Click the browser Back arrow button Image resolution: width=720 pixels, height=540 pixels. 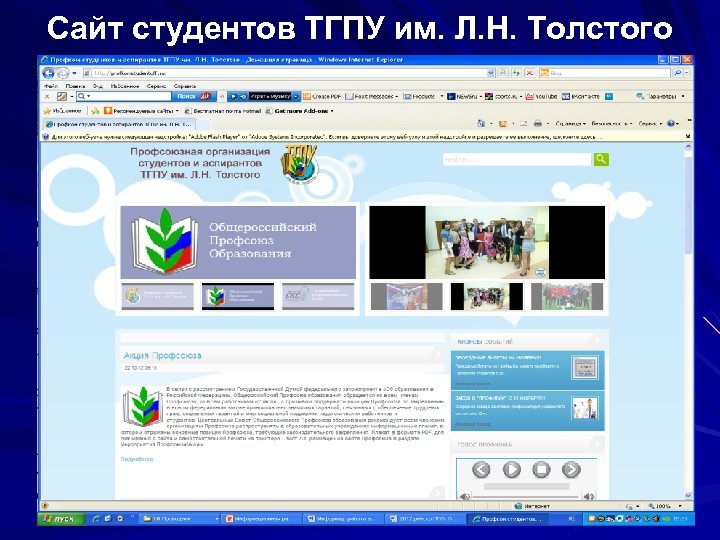(48, 73)
